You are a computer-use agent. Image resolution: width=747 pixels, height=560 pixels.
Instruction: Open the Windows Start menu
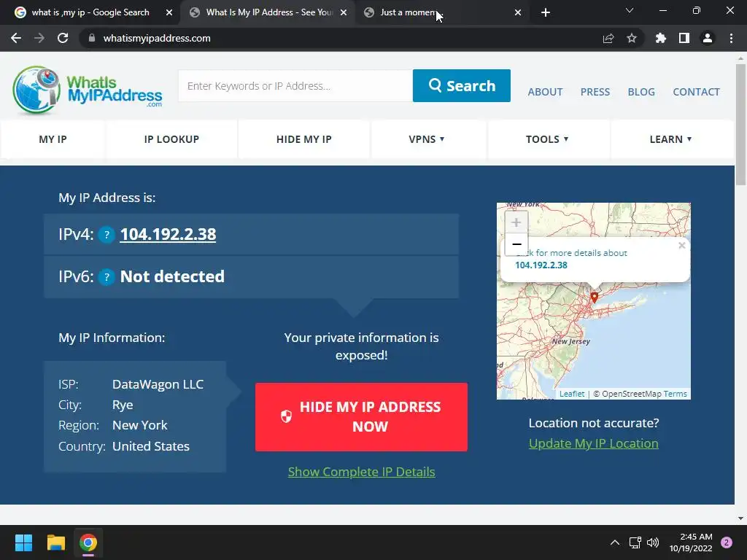click(23, 542)
